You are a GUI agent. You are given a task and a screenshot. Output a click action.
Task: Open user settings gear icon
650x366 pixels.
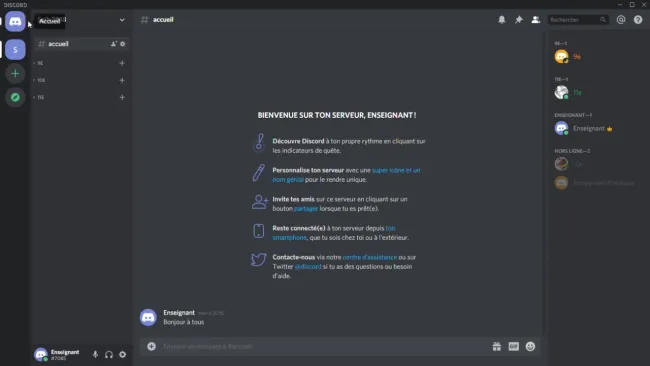click(x=123, y=354)
